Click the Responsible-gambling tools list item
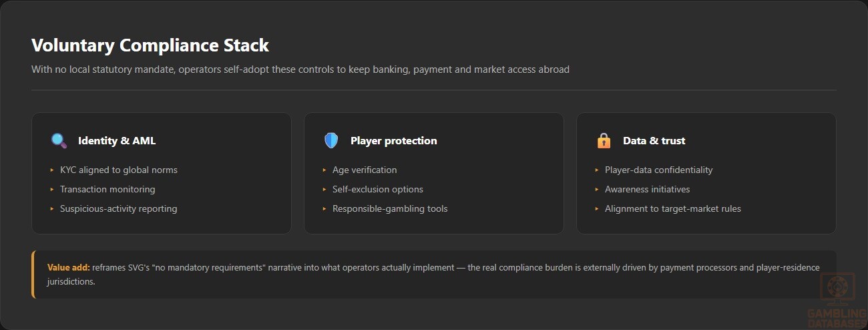The image size is (868, 330). click(390, 208)
